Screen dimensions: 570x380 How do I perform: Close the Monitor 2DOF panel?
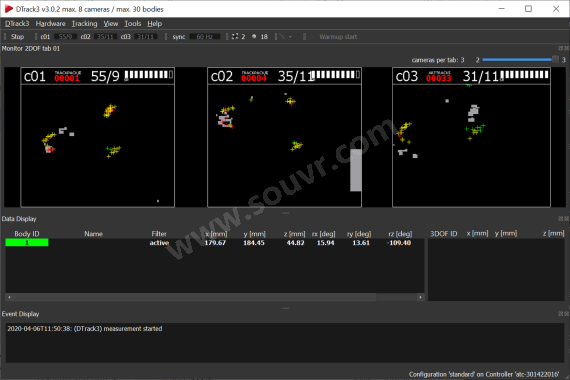coord(566,48)
